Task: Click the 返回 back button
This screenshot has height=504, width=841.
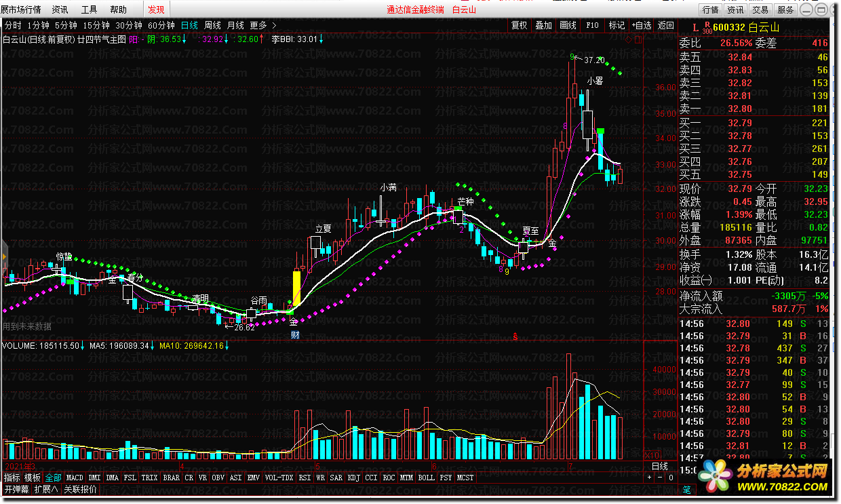Action: pyautogui.click(x=665, y=25)
